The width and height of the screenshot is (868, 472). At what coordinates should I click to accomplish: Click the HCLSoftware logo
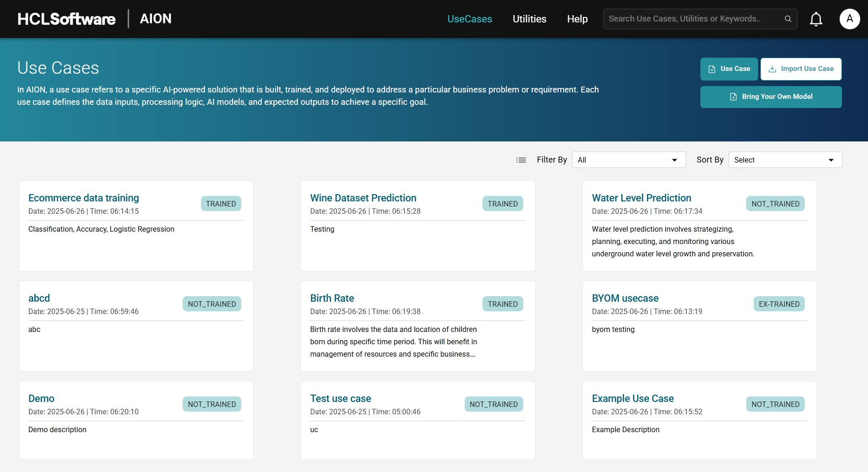coord(66,19)
